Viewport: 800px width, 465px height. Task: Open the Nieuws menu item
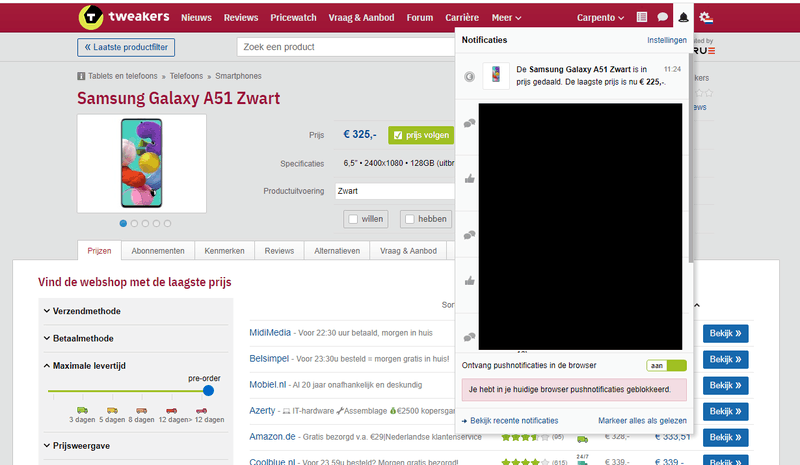tap(196, 18)
